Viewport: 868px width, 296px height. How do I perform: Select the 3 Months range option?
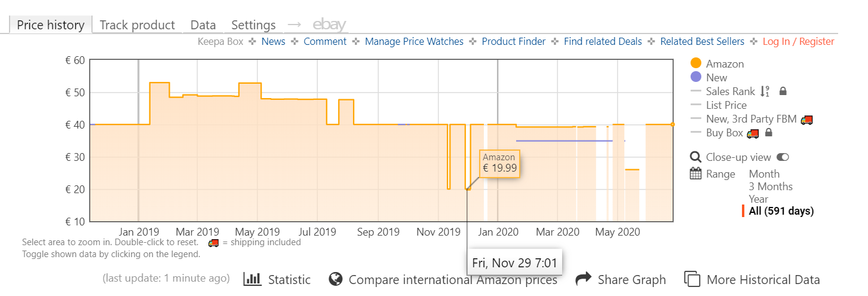pos(771,187)
